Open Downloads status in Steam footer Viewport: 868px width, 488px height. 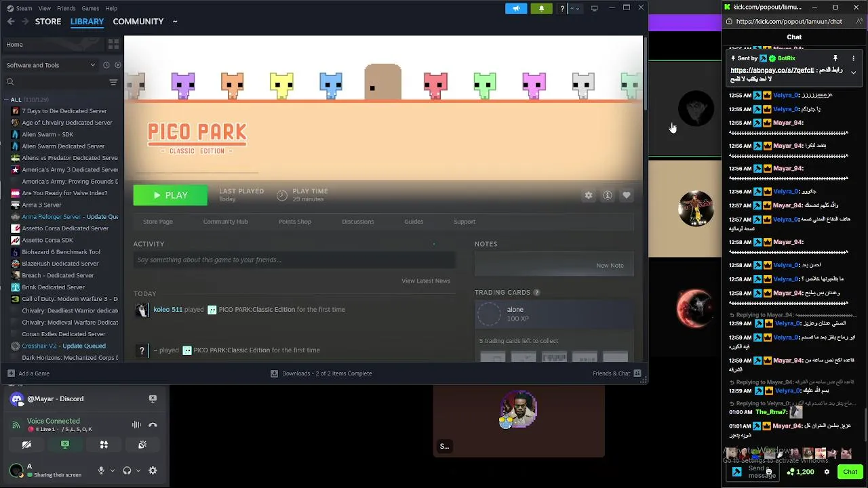click(321, 373)
